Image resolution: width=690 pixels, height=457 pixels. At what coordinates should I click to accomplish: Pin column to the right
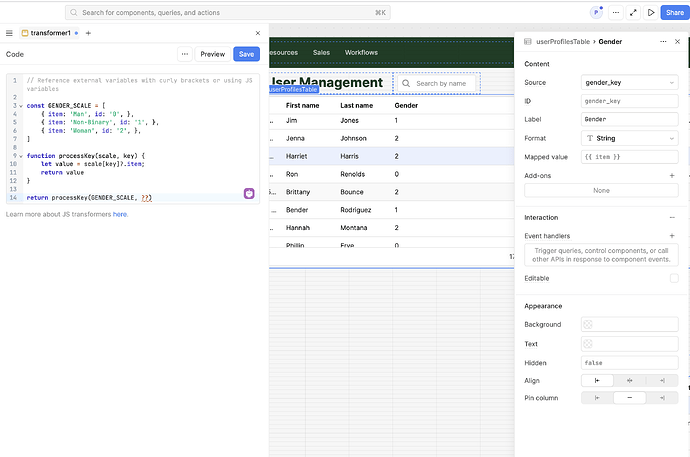point(662,398)
